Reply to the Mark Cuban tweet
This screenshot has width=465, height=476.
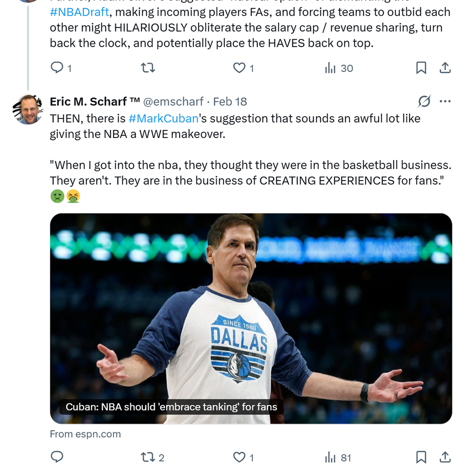(x=57, y=457)
